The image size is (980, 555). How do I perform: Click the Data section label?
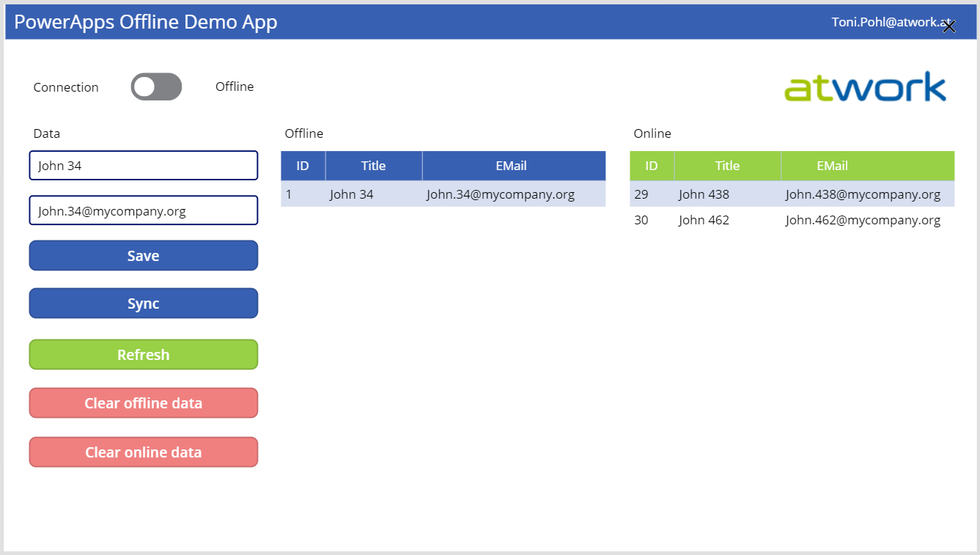(x=47, y=133)
